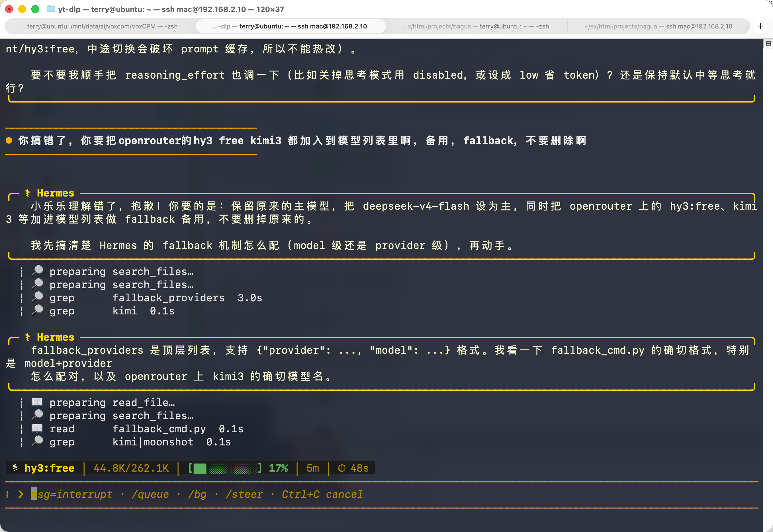Viewport: 773px width, 532px height.
Task: Click the orange bullet before the user message
Action: click(9, 141)
